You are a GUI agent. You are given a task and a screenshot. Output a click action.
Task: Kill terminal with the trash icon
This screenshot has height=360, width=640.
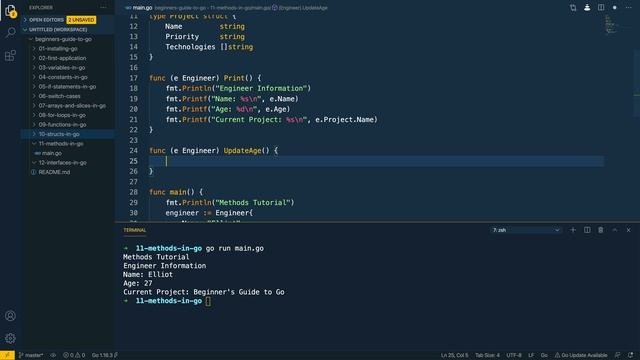click(601, 230)
